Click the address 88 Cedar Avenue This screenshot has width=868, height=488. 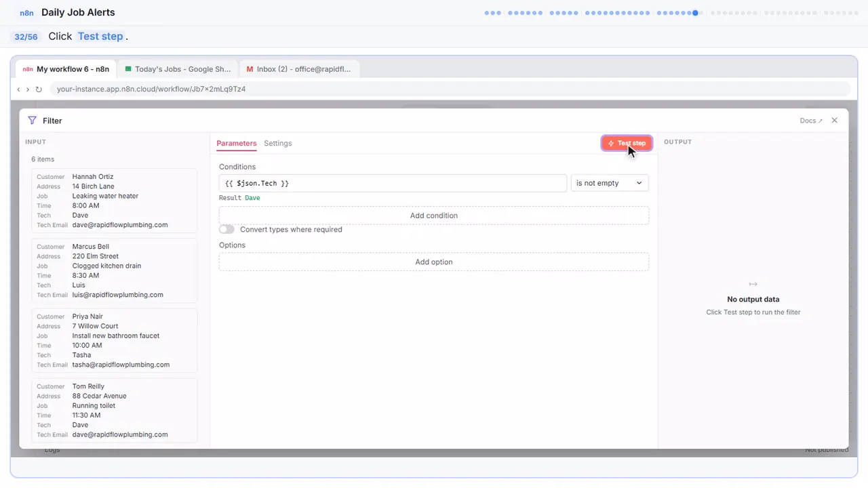pyautogui.click(x=100, y=396)
